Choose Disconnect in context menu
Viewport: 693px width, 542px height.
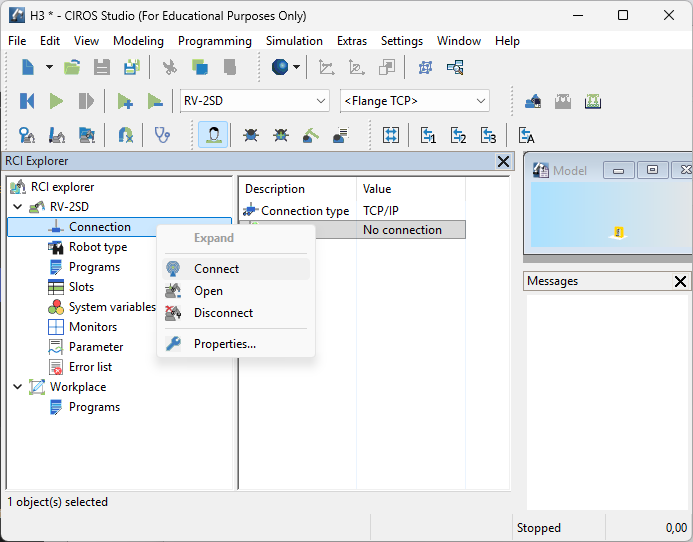click(x=236, y=313)
